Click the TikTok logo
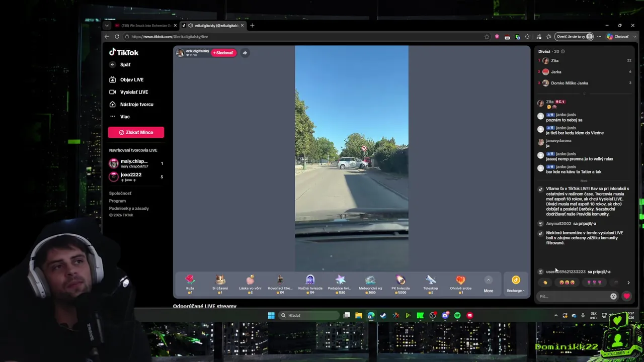 [x=124, y=52]
